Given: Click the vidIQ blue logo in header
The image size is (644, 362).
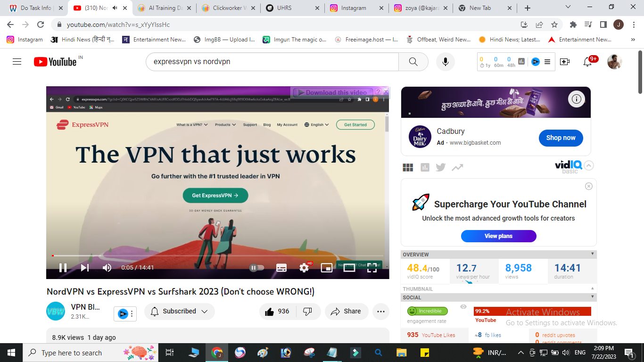Looking at the screenshot, I should point(535,61).
